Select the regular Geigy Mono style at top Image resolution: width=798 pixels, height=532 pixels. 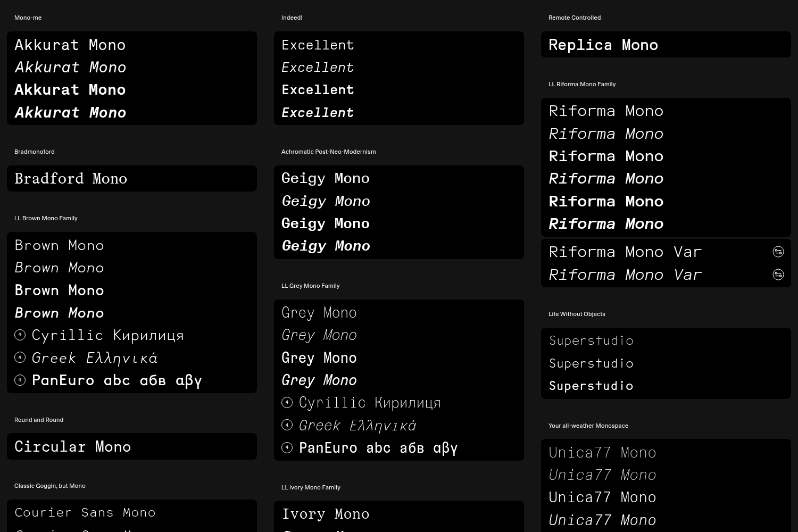tap(326, 179)
